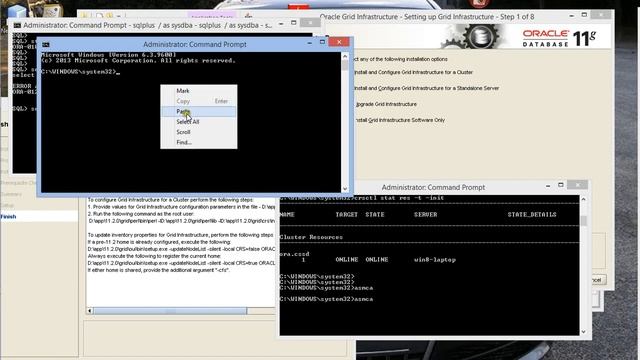Click the STATE_DETAILS column header text
640x360 pixels.
pos(532,215)
